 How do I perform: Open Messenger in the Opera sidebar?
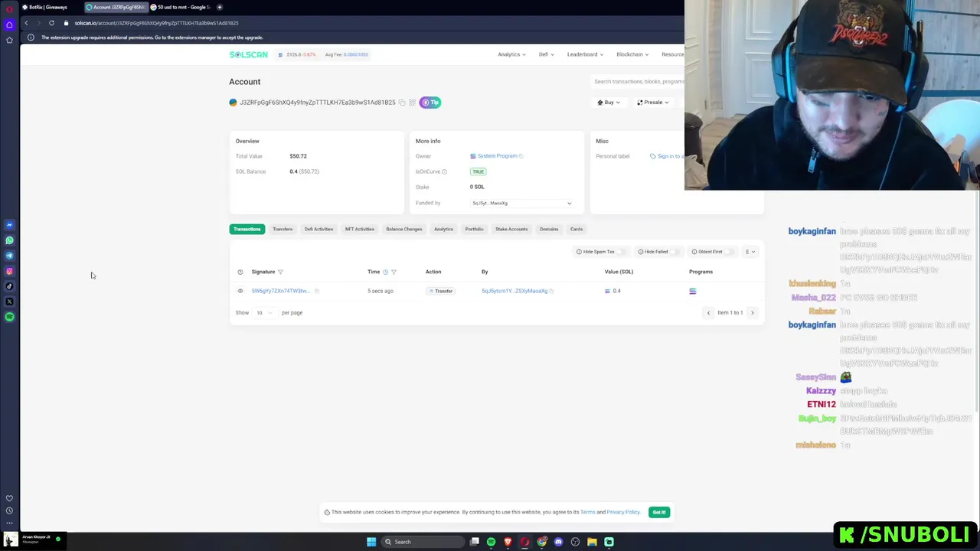pos(9,225)
